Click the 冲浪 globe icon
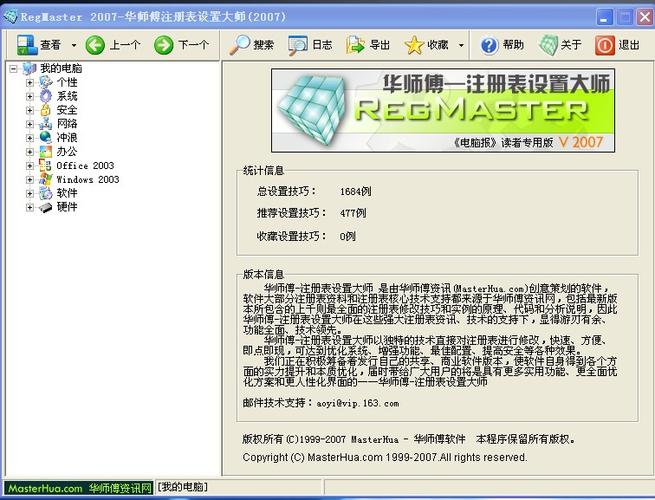655x500 pixels. pos(46,137)
